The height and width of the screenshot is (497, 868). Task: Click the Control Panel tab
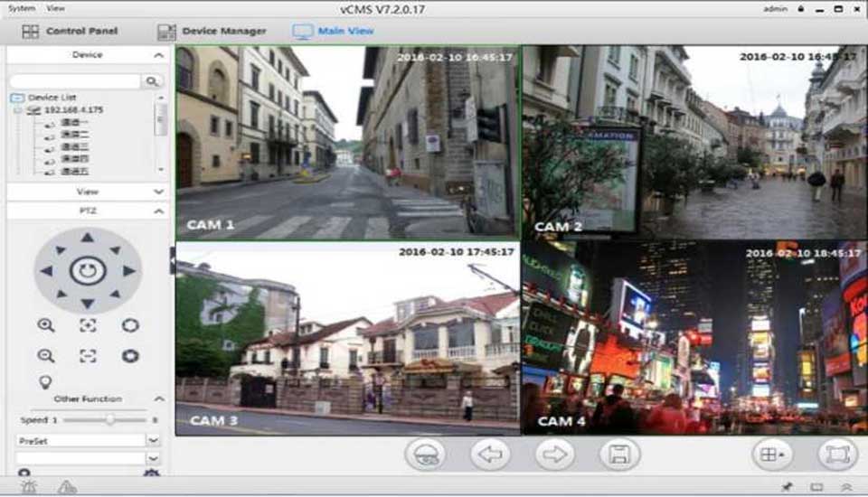pyautogui.click(x=70, y=31)
